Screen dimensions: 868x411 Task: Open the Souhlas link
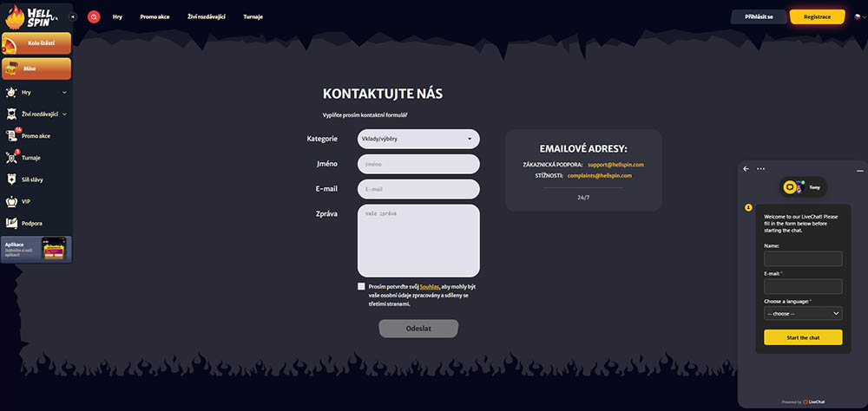coord(430,287)
